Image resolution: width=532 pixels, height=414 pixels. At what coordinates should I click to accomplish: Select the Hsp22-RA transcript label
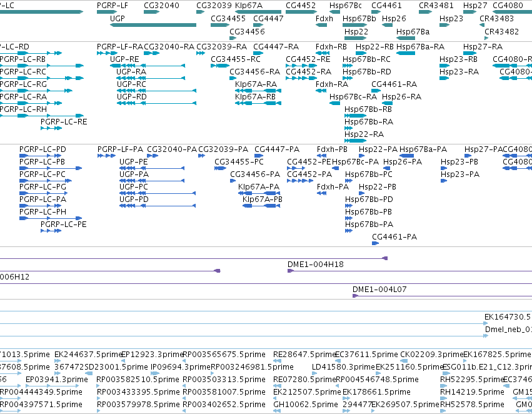(x=364, y=134)
